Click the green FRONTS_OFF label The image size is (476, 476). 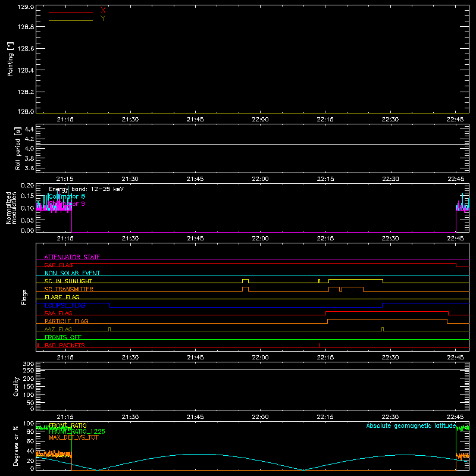[63, 337]
